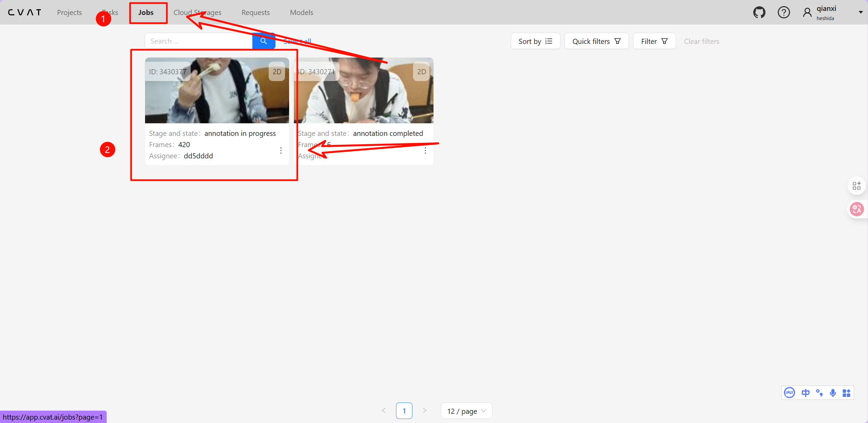Screen dimensions: 868x423
Task: Click the Clear filters link
Action: pos(701,41)
